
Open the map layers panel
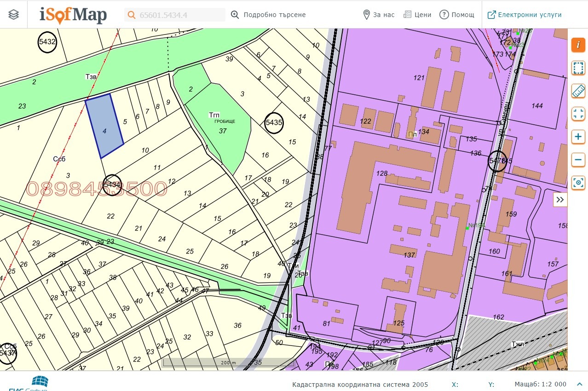click(14, 15)
